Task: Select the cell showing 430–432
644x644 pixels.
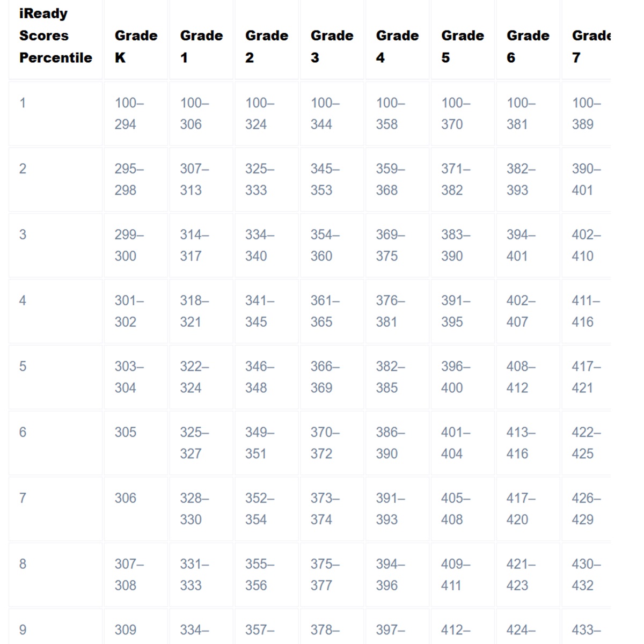Action: click(586, 575)
